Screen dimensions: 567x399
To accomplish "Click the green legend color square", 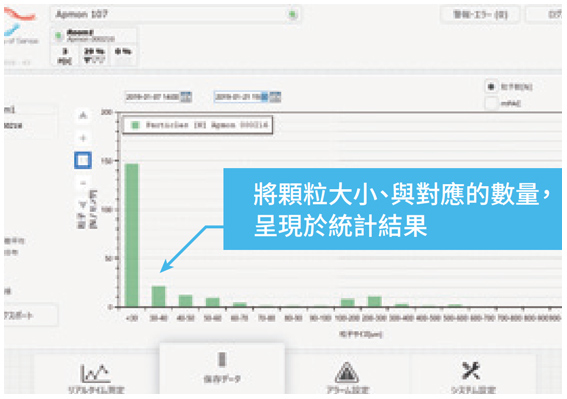I will [135, 125].
